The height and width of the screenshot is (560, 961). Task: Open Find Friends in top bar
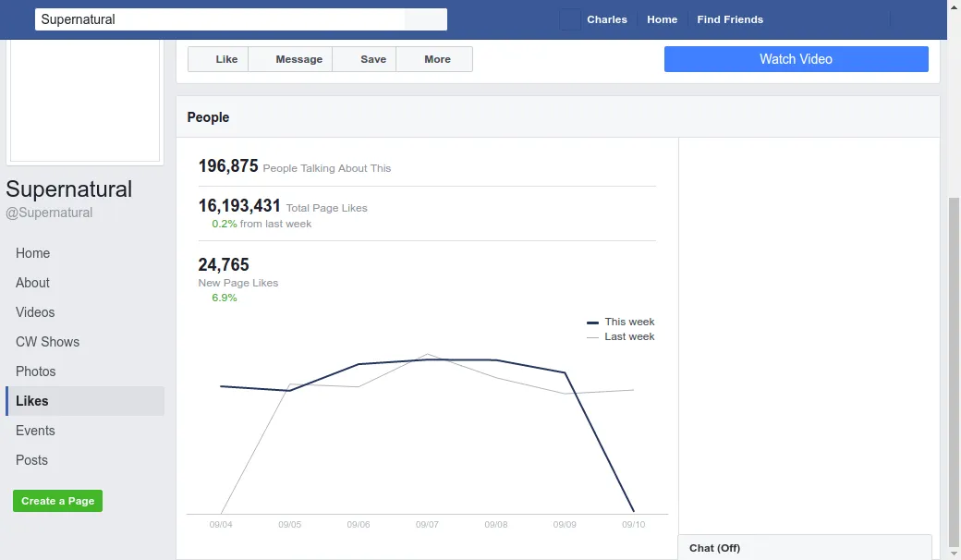pos(730,19)
